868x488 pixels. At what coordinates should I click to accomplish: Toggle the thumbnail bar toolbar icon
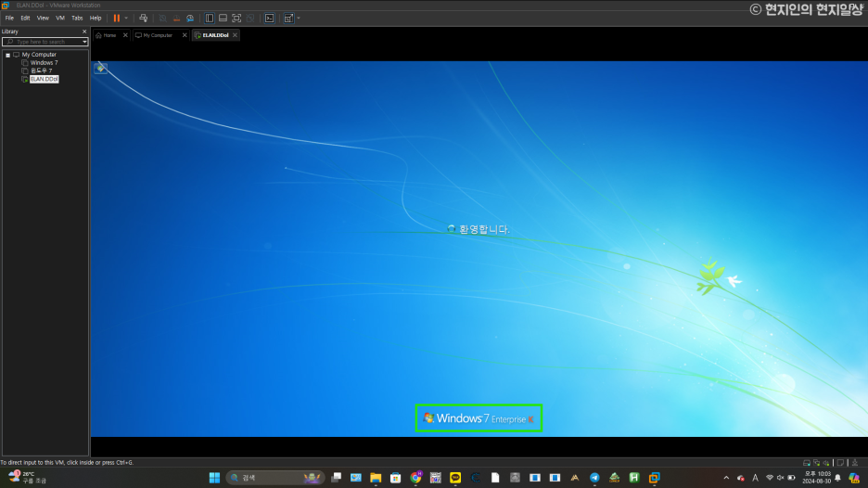223,19
